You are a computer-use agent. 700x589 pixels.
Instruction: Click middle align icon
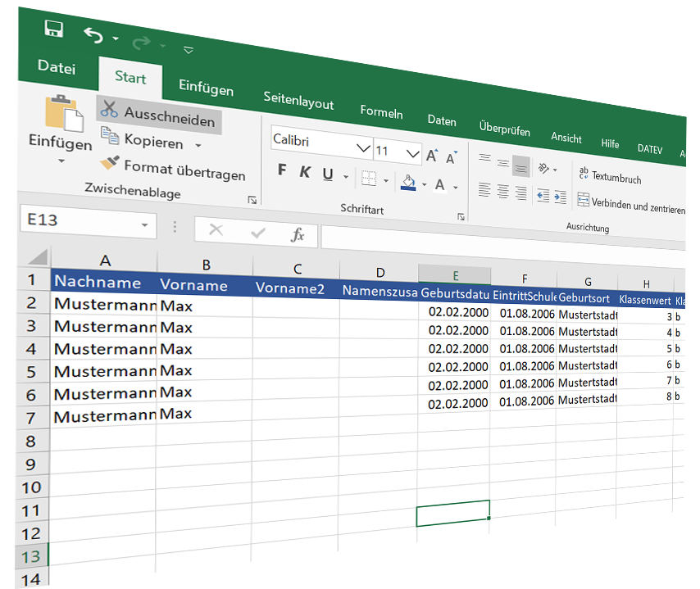coord(503,163)
